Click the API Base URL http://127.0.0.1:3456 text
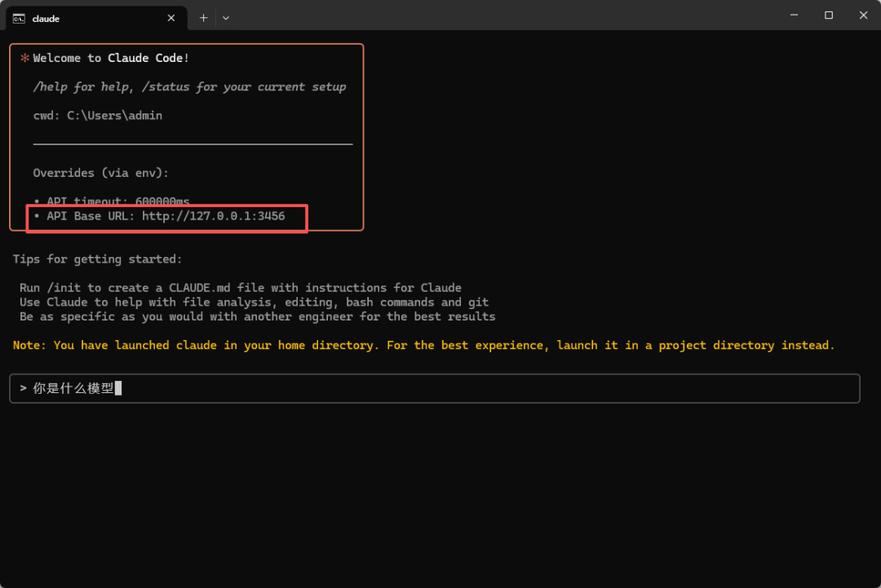The height and width of the screenshot is (588, 881). [x=166, y=216]
